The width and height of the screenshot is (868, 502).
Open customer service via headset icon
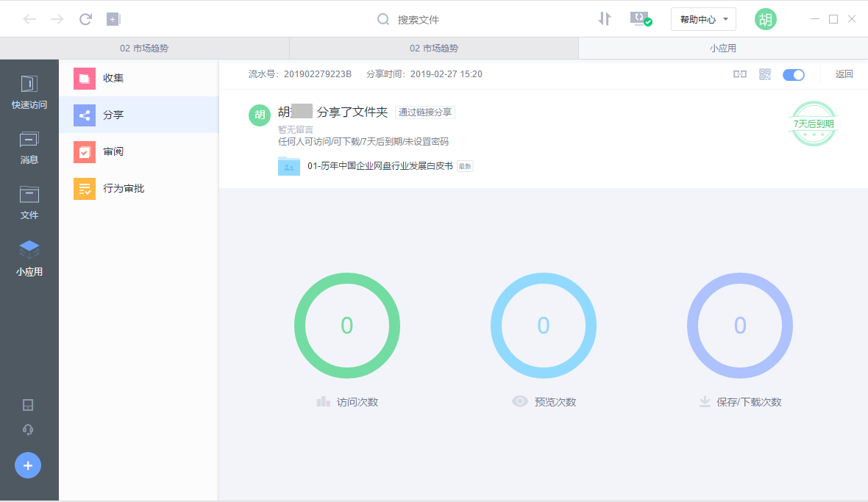[28, 429]
